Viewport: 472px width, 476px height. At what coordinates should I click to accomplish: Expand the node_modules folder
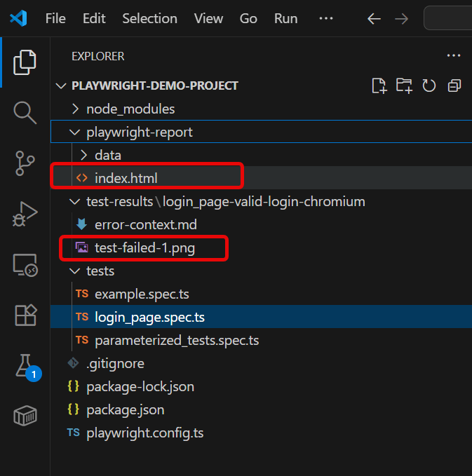pos(130,109)
